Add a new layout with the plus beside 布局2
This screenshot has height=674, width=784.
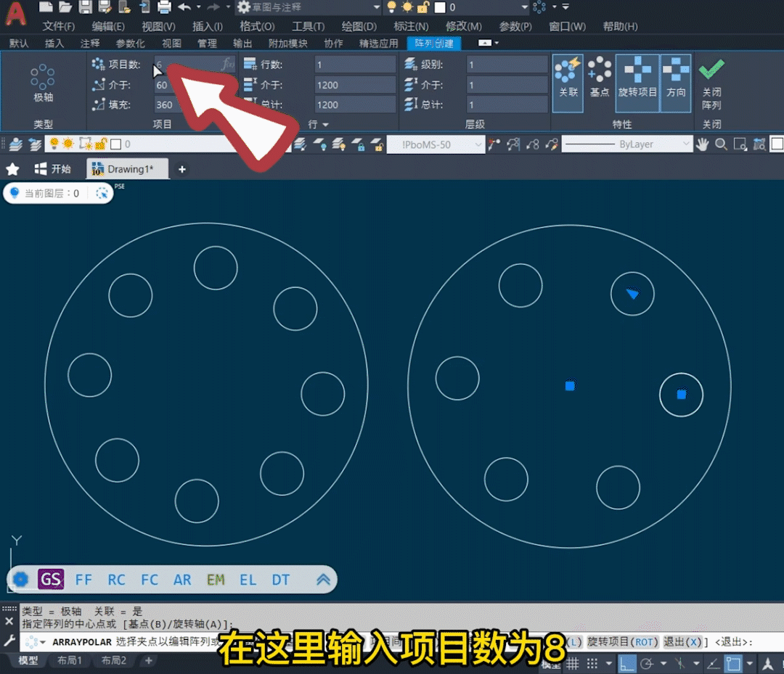point(149,660)
